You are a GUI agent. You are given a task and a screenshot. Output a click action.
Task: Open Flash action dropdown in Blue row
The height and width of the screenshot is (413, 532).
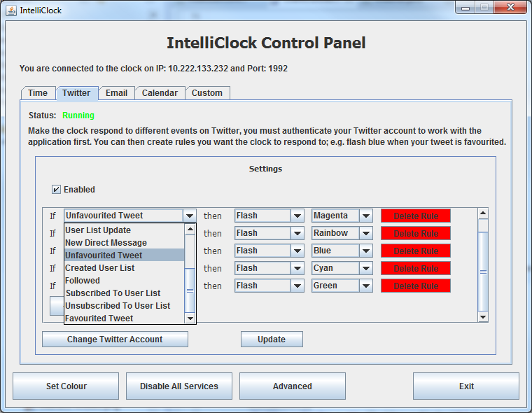[x=297, y=251]
